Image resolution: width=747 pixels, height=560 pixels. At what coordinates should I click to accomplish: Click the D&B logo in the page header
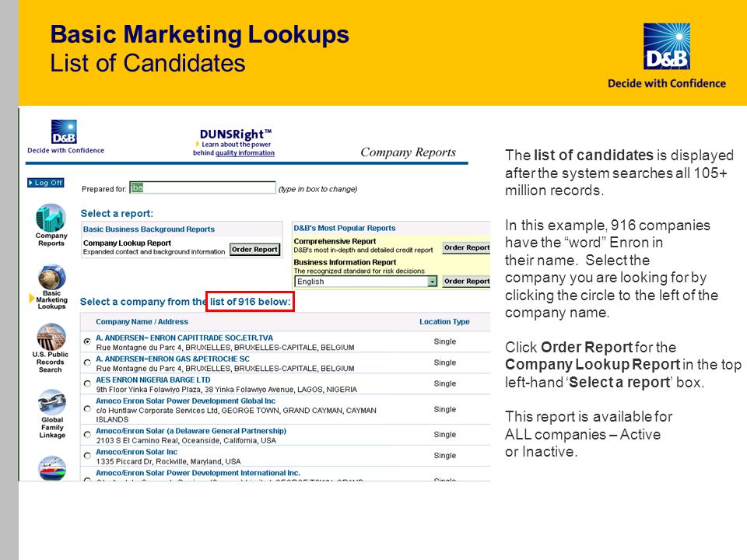(x=65, y=132)
